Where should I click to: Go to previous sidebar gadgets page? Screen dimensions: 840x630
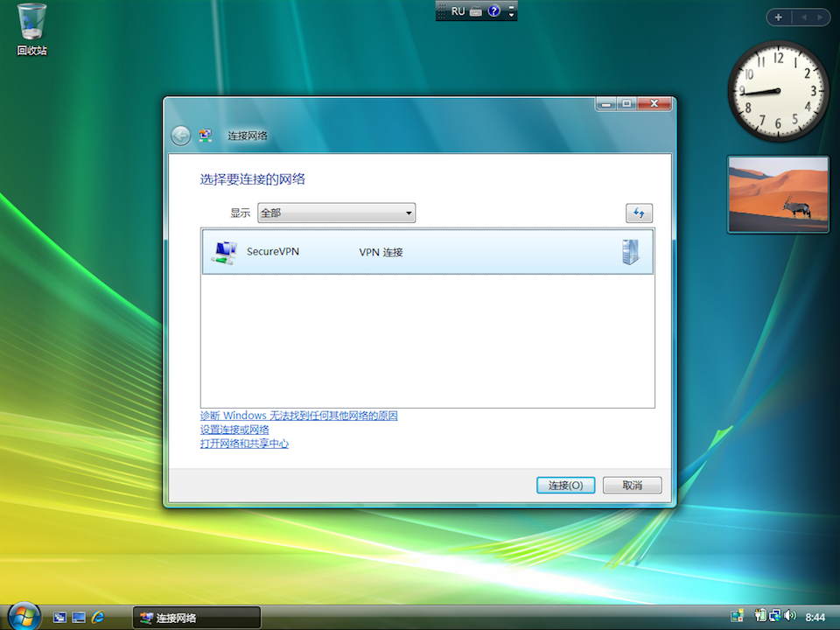803,17
